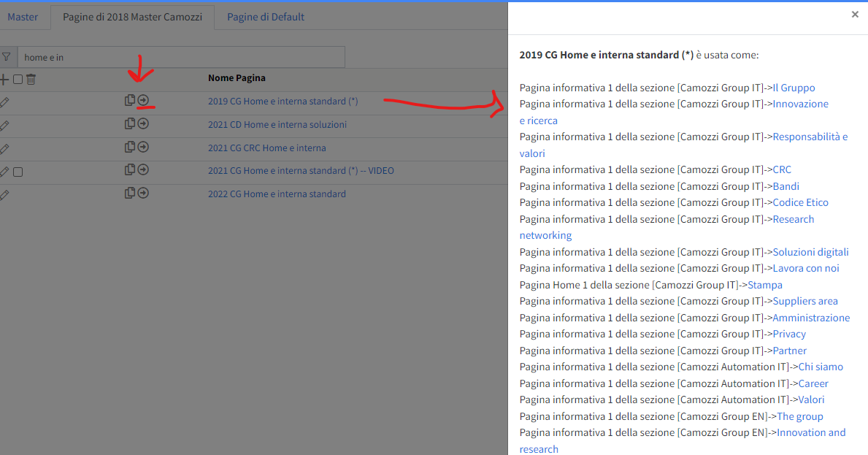Show usage of 2021 CD Home e interna soluzioni
Viewport: 868px width, 455px height.
point(143,123)
